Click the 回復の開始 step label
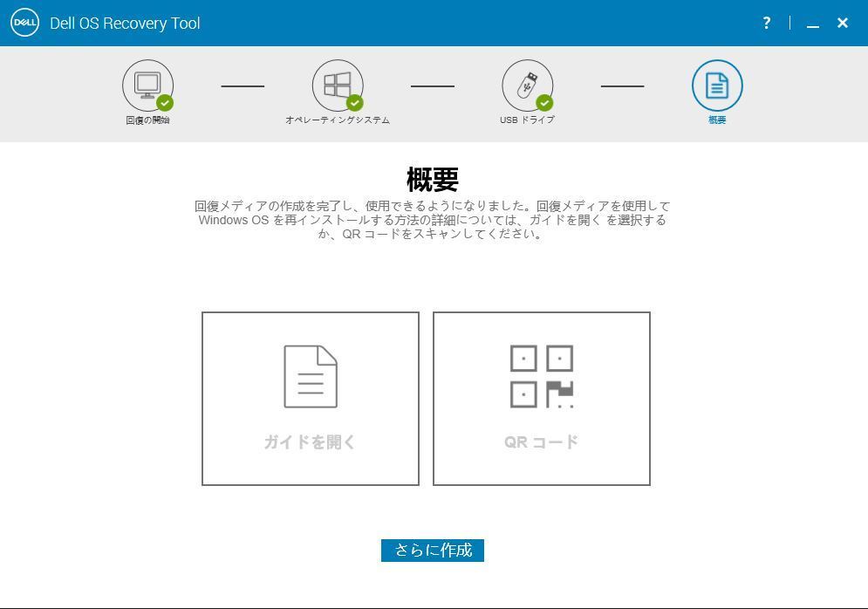Image resolution: width=868 pixels, height=609 pixels. (x=147, y=120)
